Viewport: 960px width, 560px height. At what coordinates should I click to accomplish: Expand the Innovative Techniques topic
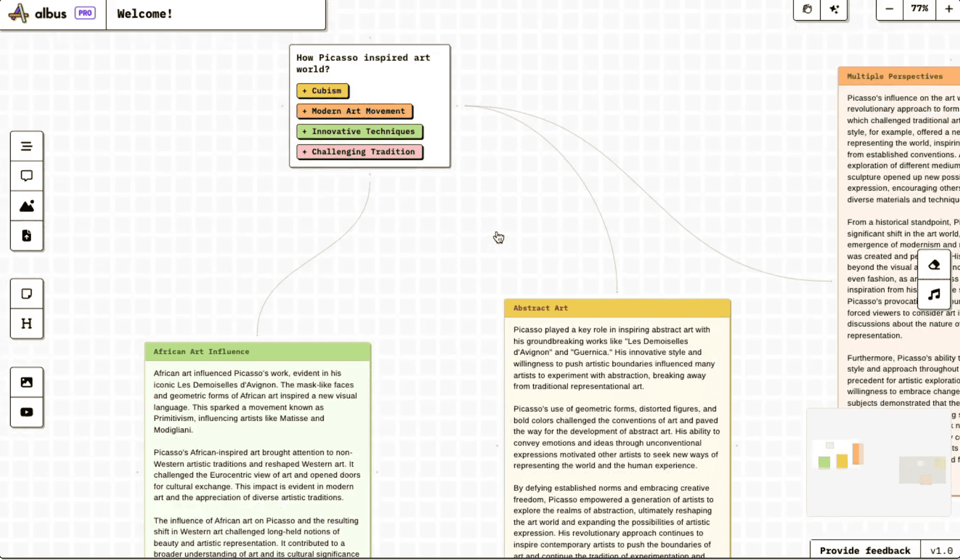(359, 132)
